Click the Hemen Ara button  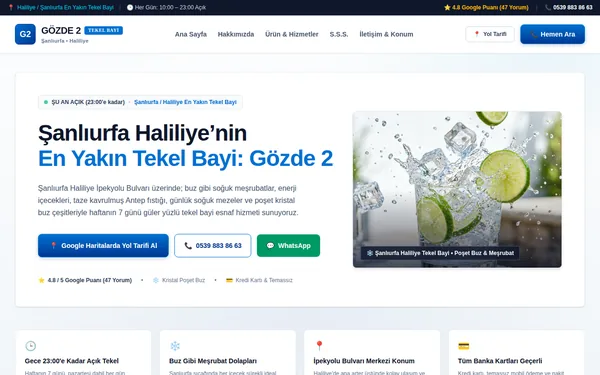tap(553, 34)
